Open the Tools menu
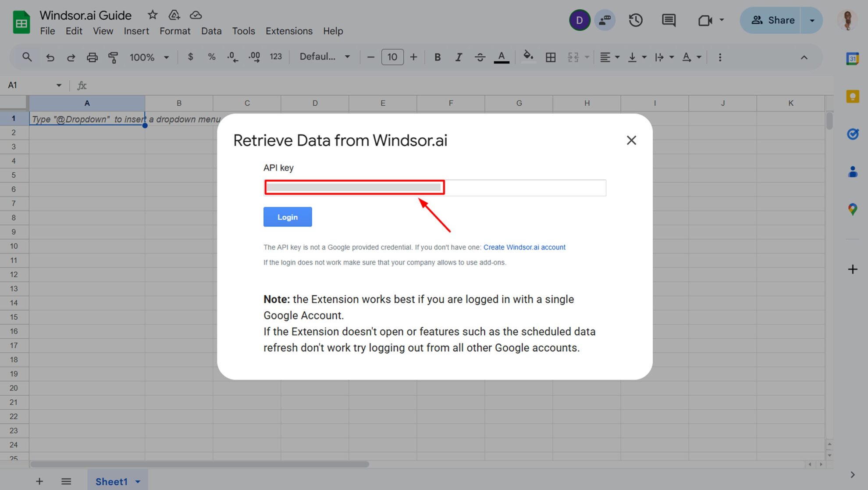Image resolution: width=868 pixels, height=490 pixels. [x=243, y=31]
